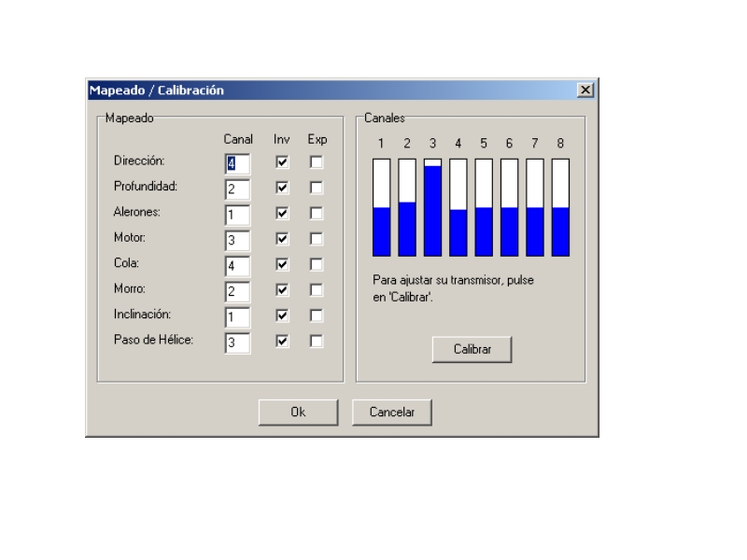747x560 pixels.
Task: Click the Calibrar button
Action: [x=472, y=349]
